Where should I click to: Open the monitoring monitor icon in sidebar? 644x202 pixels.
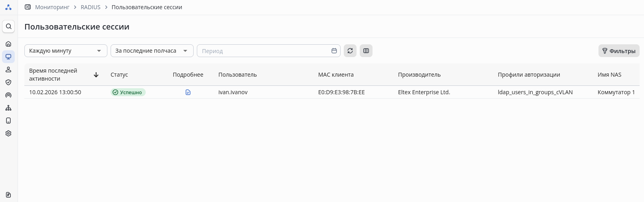pyautogui.click(x=8, y=57)
